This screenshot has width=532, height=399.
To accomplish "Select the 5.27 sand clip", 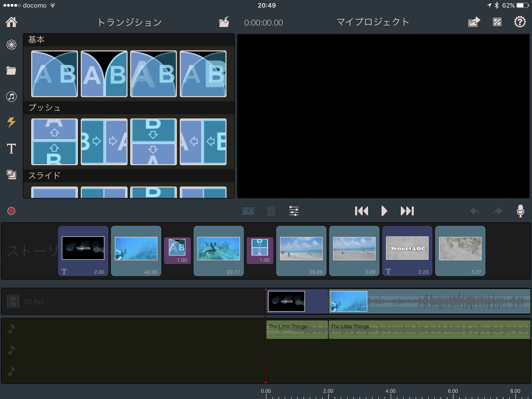I will click(x=460, y=251).
